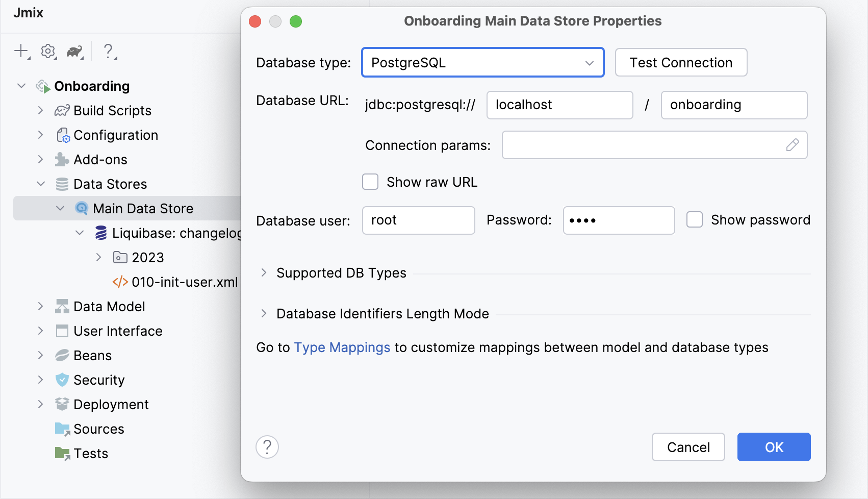868x499 pixels.
Task: Click the Main Data Store magnifier icon
Action: (81, 208)
